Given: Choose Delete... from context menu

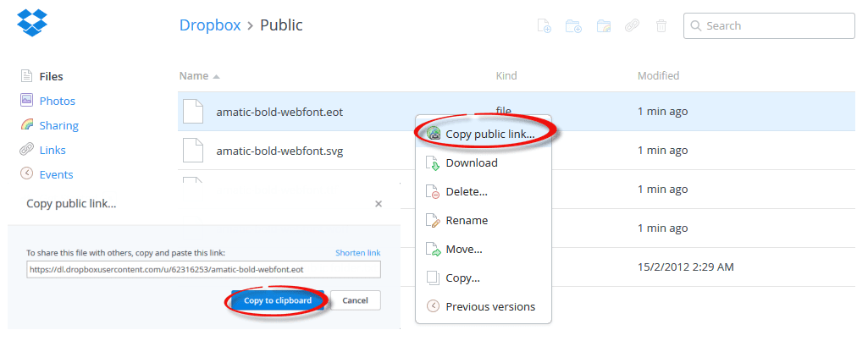Looking at the screenshot, I should [x=484, y=191].
